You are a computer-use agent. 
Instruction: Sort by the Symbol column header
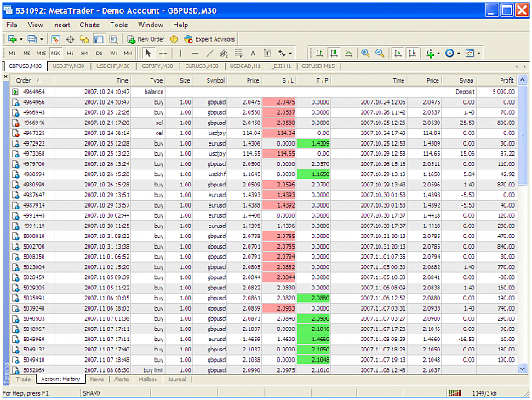pyautogui.click(x=210, y=80)
